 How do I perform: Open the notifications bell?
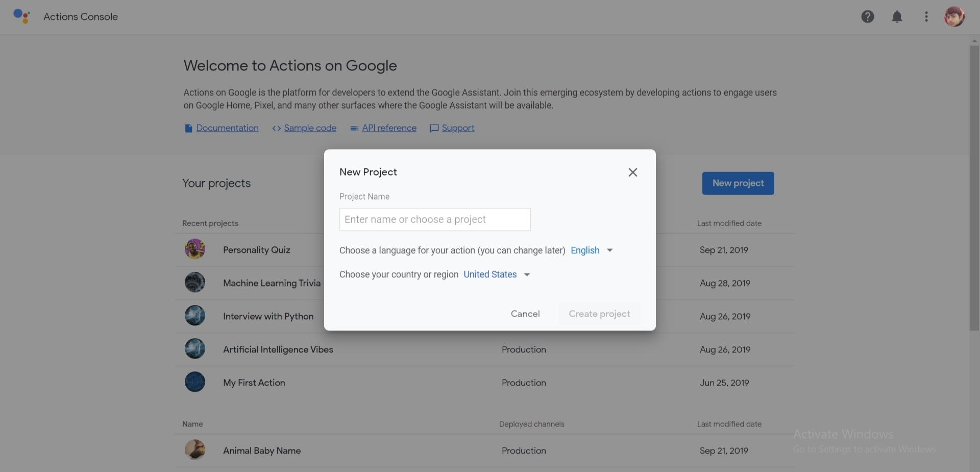897,17
